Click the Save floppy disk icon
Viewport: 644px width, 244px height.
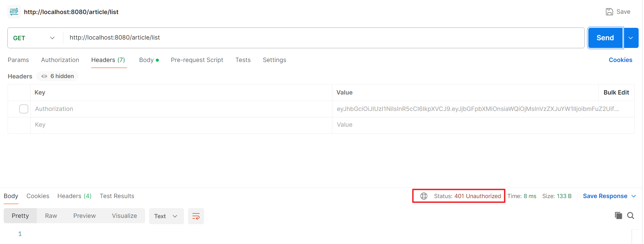(609, 12)
